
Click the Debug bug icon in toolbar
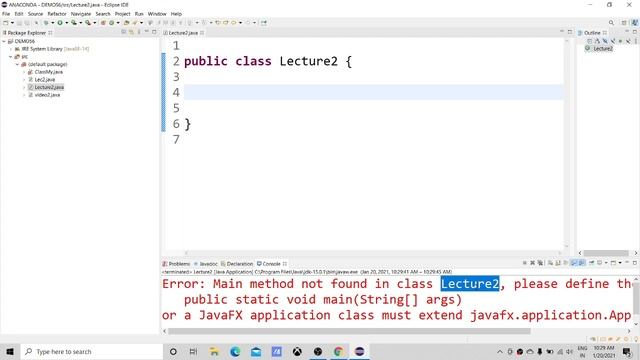(46, 23)
